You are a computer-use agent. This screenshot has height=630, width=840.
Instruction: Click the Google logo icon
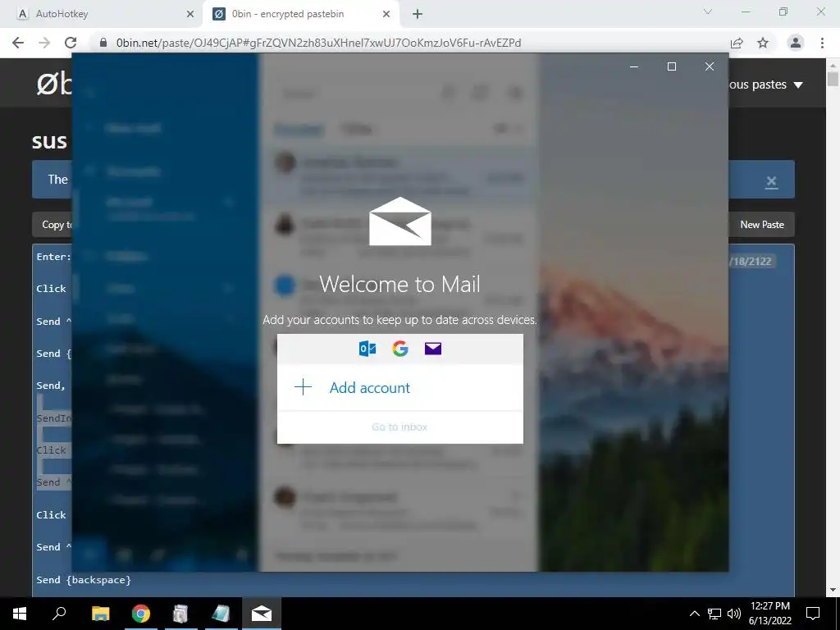[x=400, y=349]
